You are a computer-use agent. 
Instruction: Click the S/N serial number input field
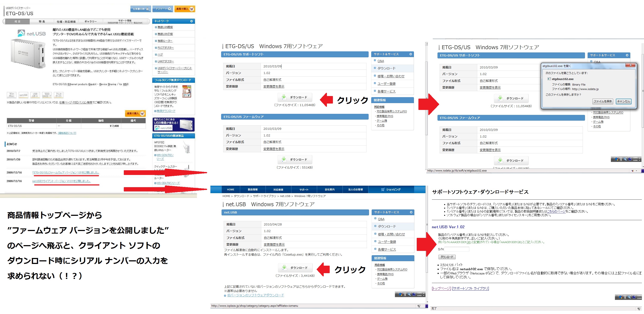coord(456,249)
